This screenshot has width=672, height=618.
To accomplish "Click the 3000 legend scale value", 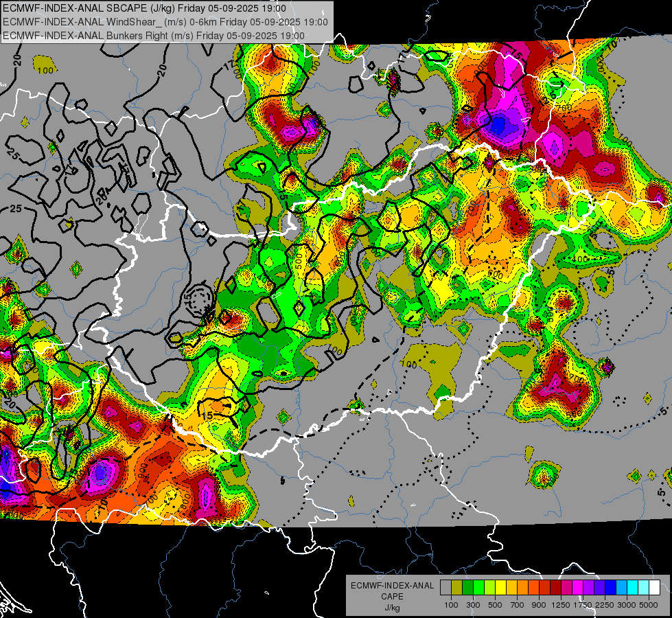I will click(627, 605).
